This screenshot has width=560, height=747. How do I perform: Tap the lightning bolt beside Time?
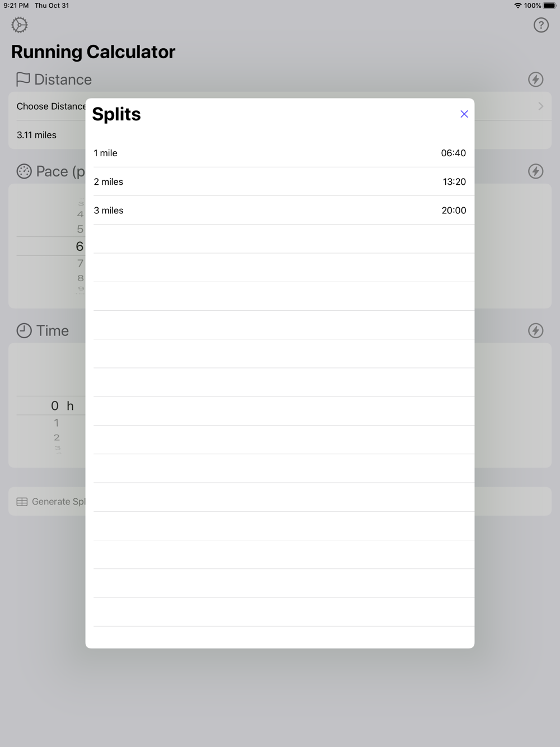point(536,330)
